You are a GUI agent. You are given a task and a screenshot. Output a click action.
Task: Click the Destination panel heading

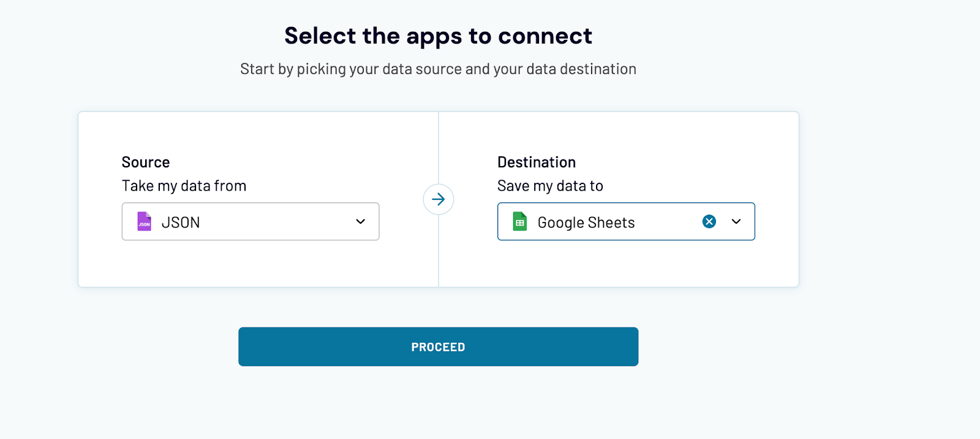(x=536, y=162)
